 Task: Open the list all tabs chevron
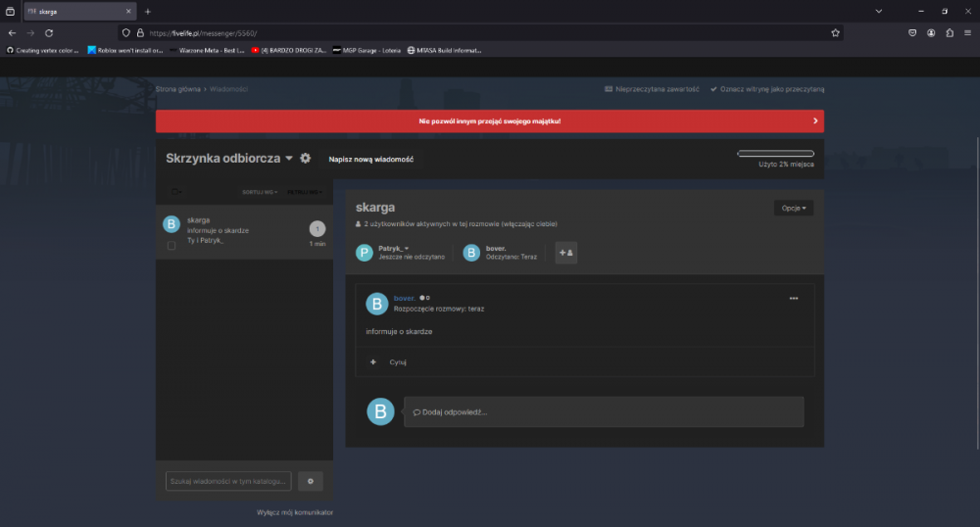878,11
